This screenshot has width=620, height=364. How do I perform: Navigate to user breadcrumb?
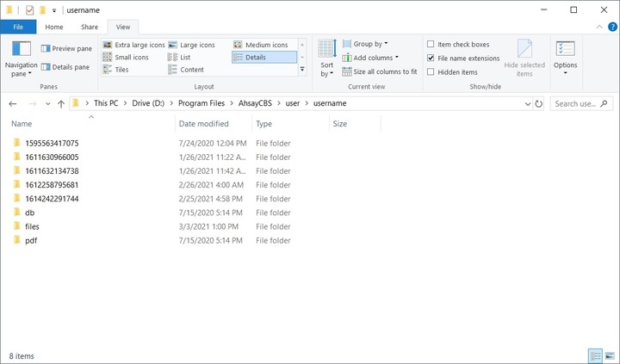[x=293, y=103]
